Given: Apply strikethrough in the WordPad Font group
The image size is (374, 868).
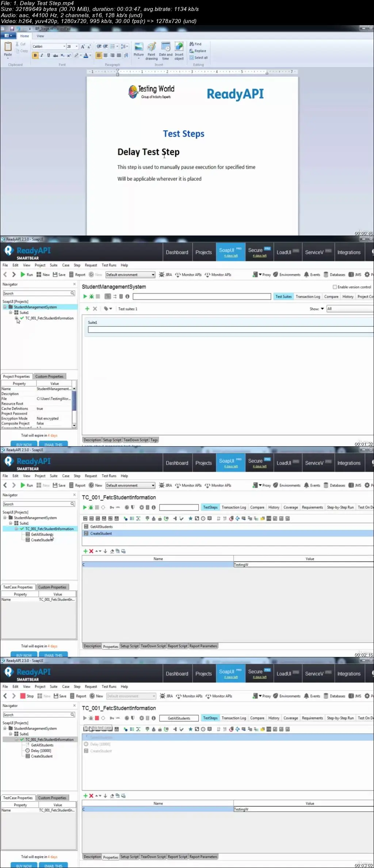Looking at the screenshot, I should click(56, 56).
